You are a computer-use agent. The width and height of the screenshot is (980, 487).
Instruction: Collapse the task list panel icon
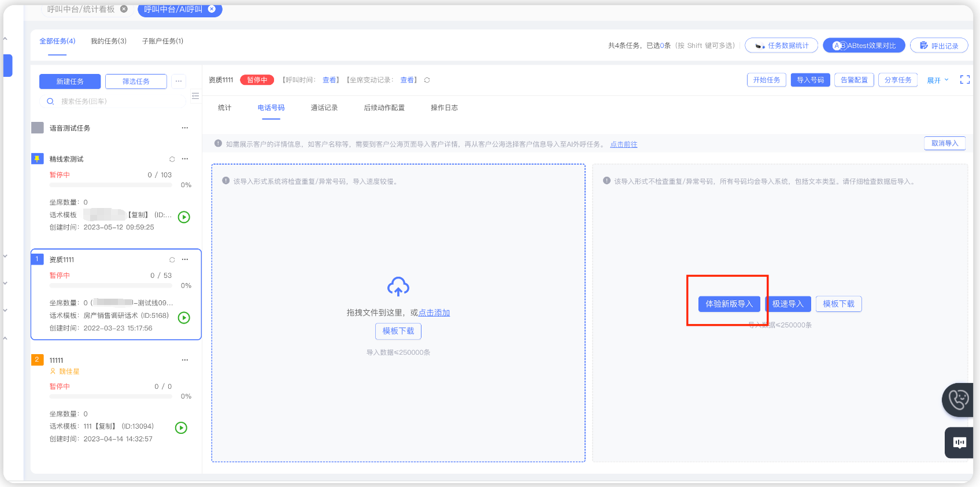195,96
